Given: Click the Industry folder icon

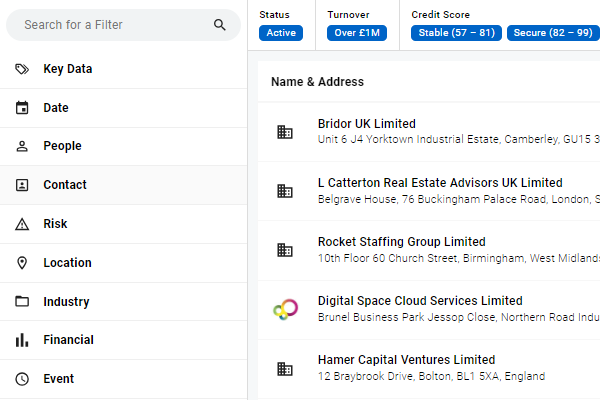Looking at the screenshot, I should [x=22, y=302].
